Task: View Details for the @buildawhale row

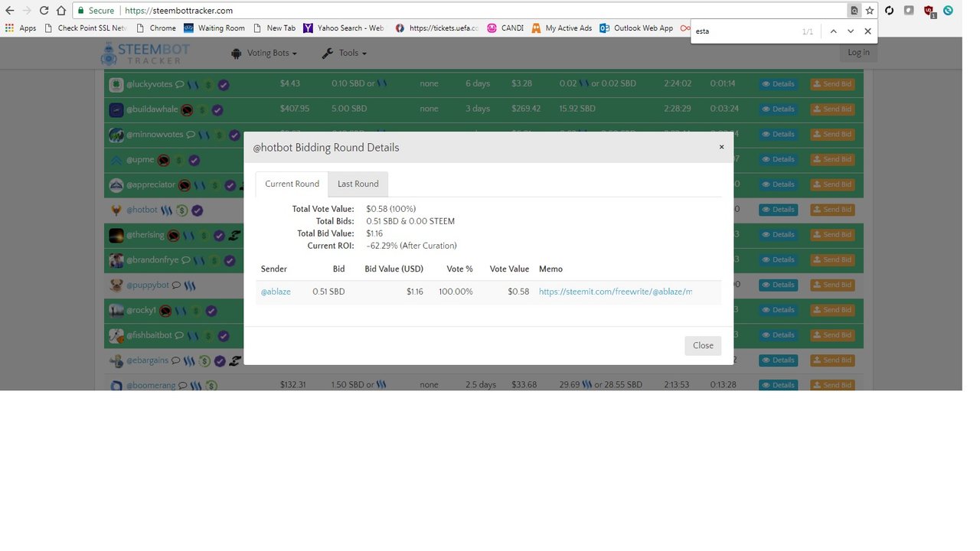Action: pos(778,109)
